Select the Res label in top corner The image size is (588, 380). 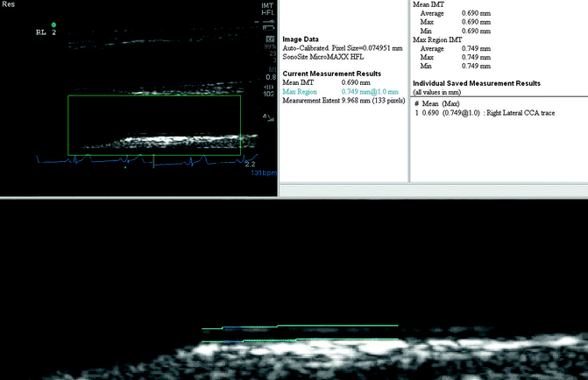coord(9,4)
